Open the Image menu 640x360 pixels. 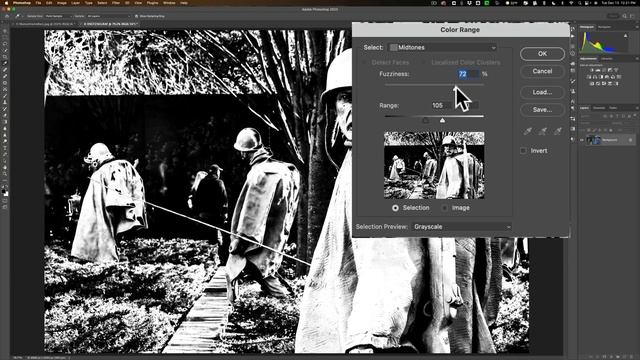(x=62, y=3)
